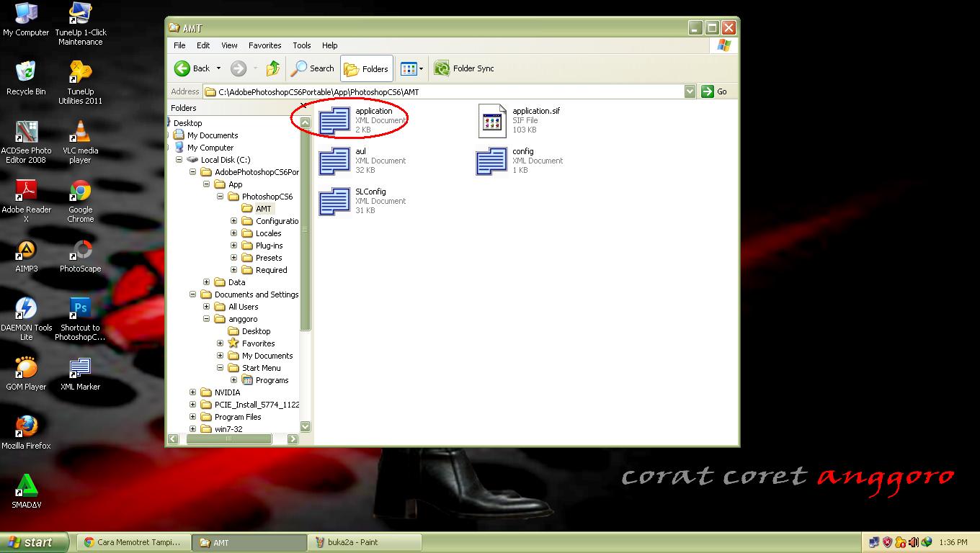Select the anggoro folder in tree
Viewport: 980px width, 553px height.
243,319
